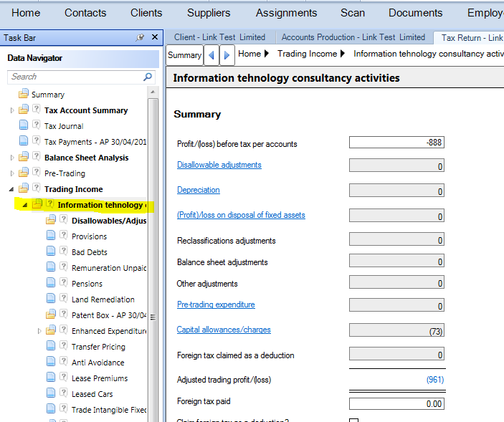This screenshot has height=422, width=504.
Task: Click the Foreign tax paid field
Action: [396, 403]
